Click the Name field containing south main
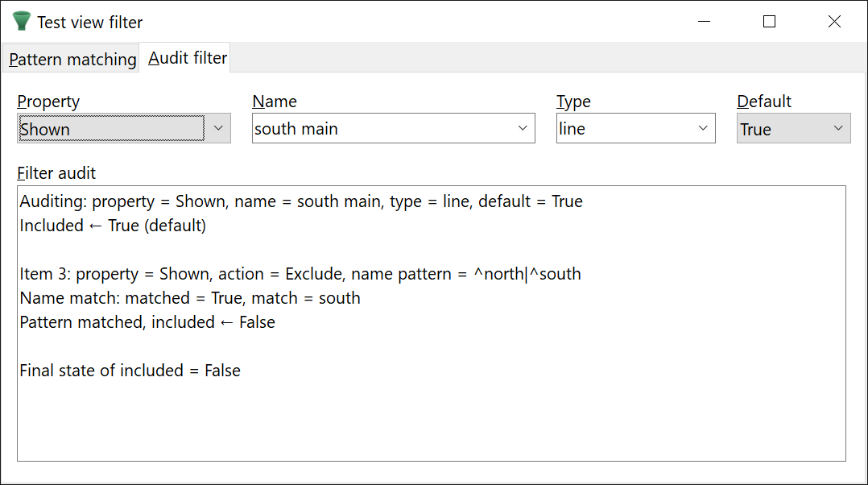 (378, 129)
